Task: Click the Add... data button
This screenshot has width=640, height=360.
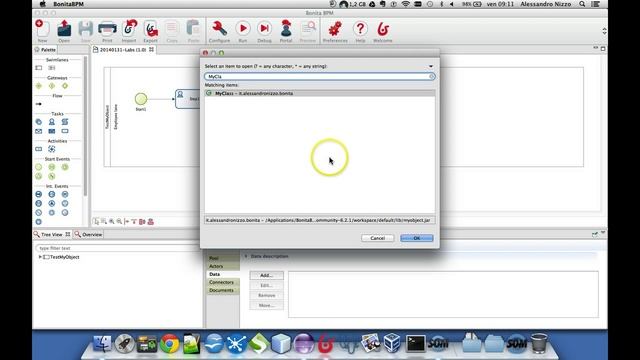Action: 267,276
